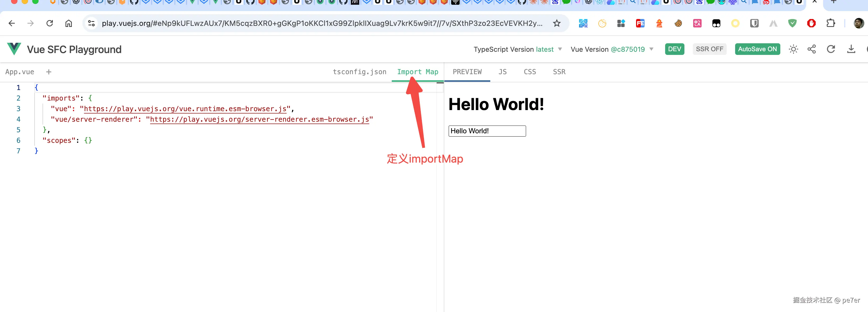Image resolution: width=868 pixels, height=312 pixels.
Task: Open the browser home page
Action: [x=69, y=23]
